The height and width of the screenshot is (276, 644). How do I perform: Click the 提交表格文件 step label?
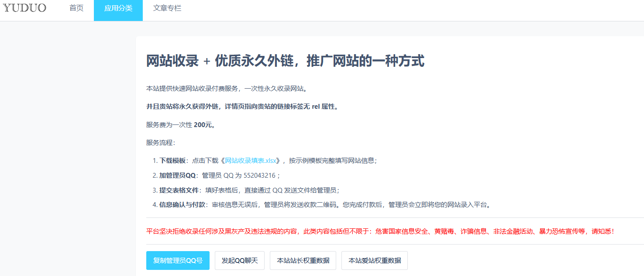point(179,190)
